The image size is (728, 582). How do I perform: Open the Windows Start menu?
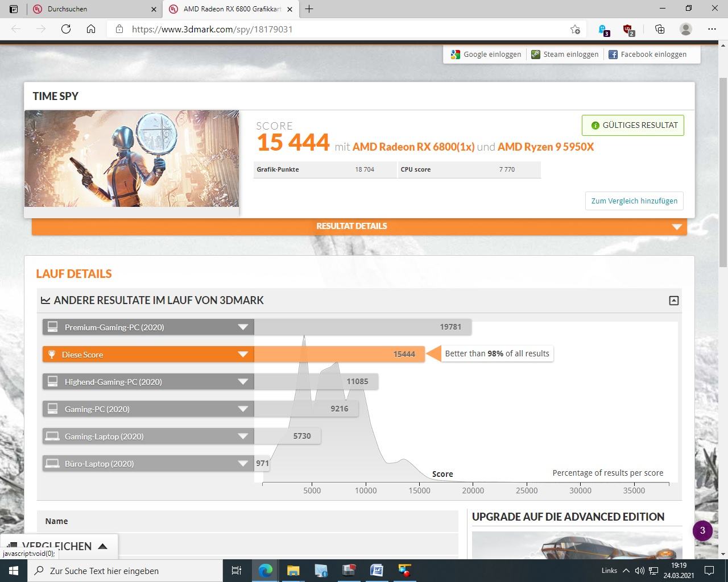[x=14, y=571]
